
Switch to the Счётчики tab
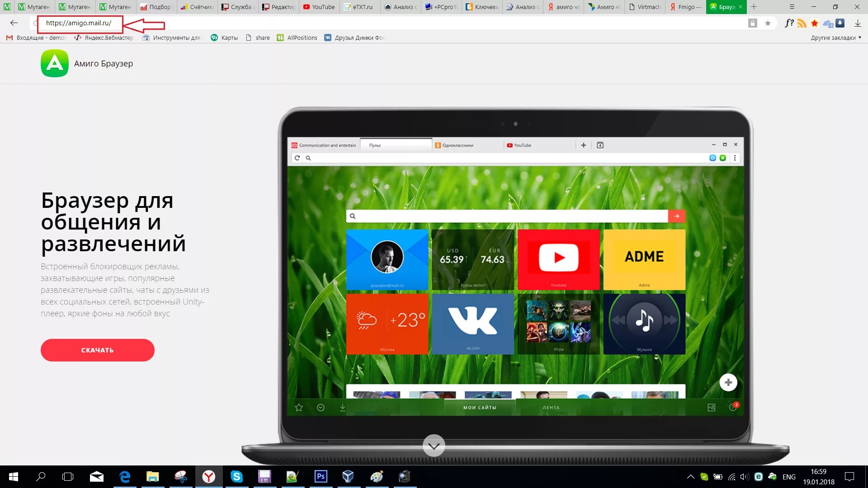(197, 7)
